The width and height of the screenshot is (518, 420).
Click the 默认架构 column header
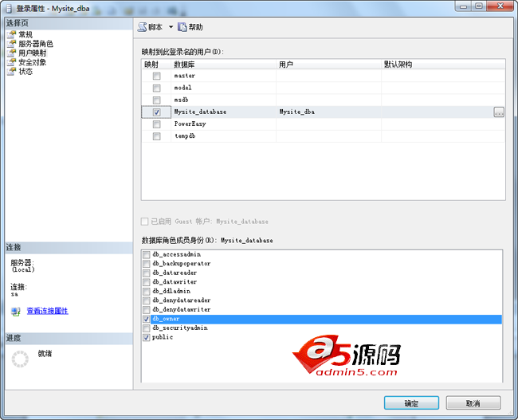[x=443, y=65]
